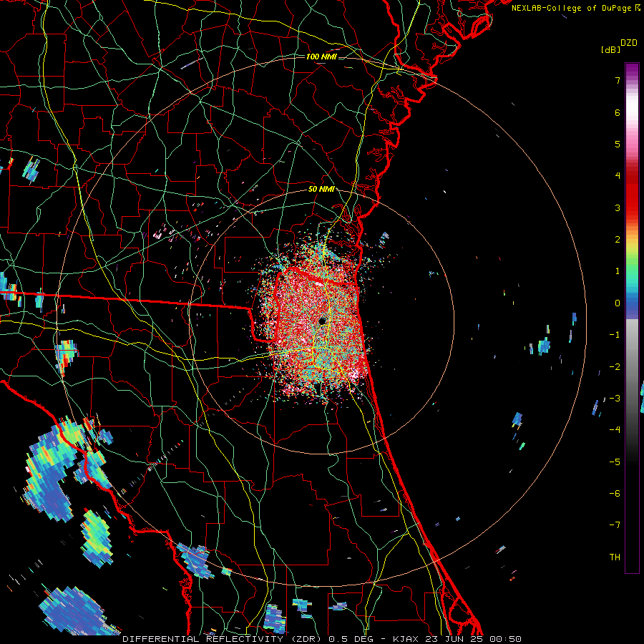Click the vertical ZDR color scale bar
644x644 pixels.
[632, 318]
